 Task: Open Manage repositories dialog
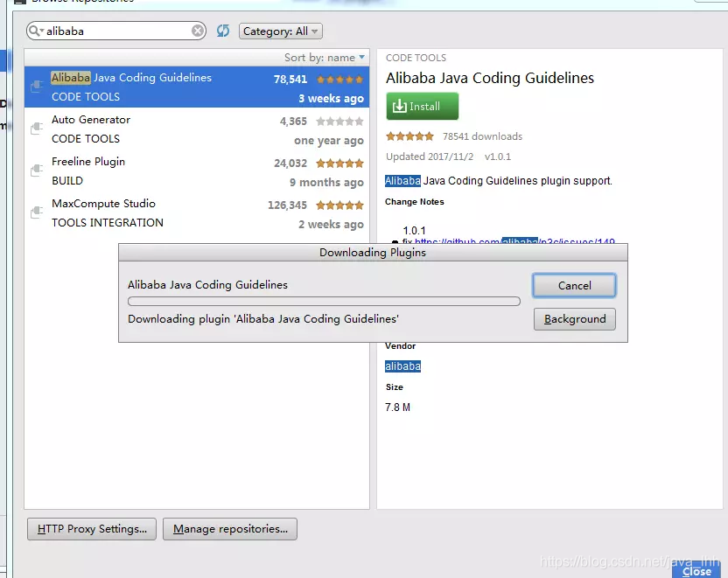230,529
